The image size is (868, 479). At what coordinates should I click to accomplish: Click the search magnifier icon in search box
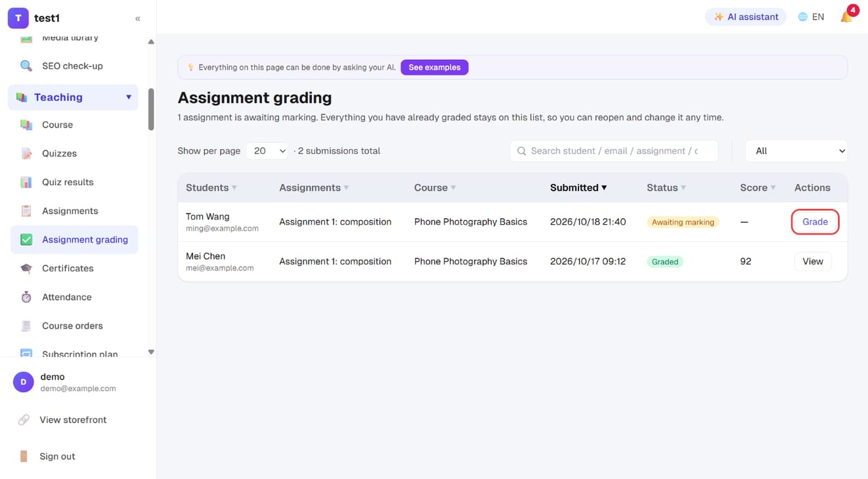[521, 151]
